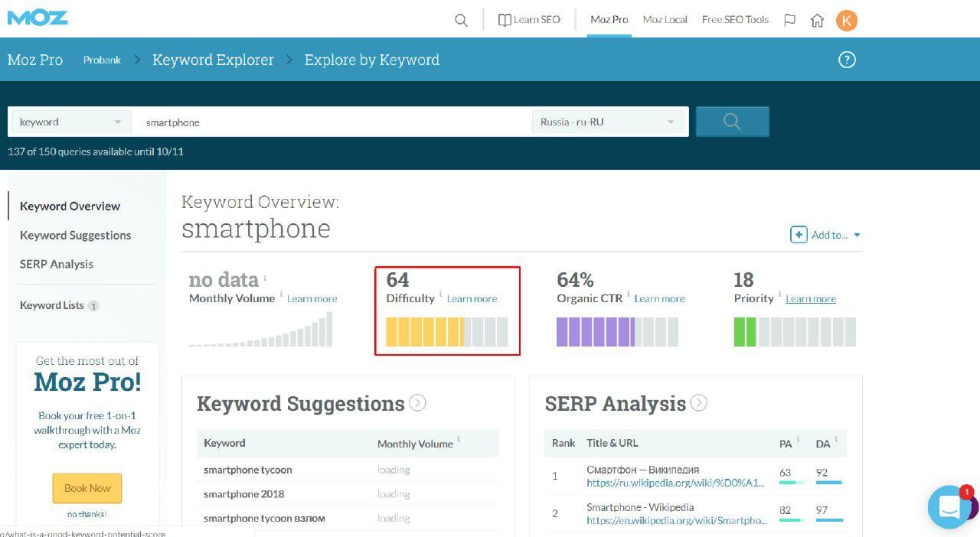Open the site search magnifier in top navigation
Screen dimensions: 980x537
coord(461,21)
